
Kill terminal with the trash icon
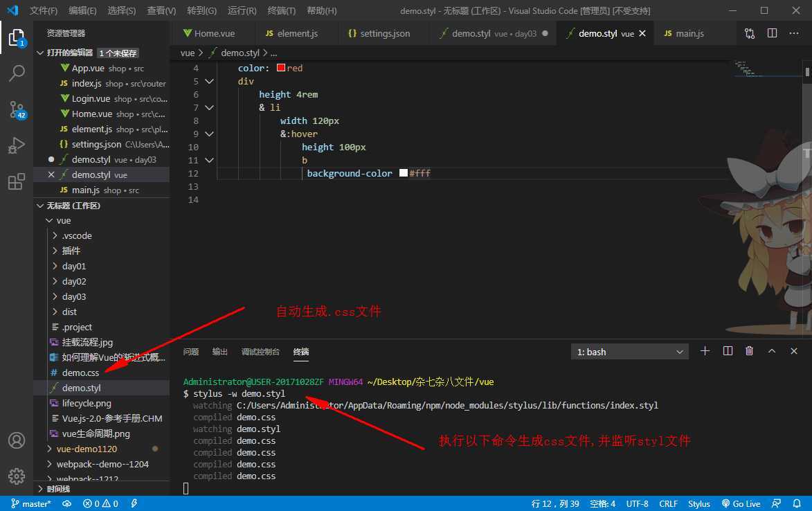coord(749,352)
